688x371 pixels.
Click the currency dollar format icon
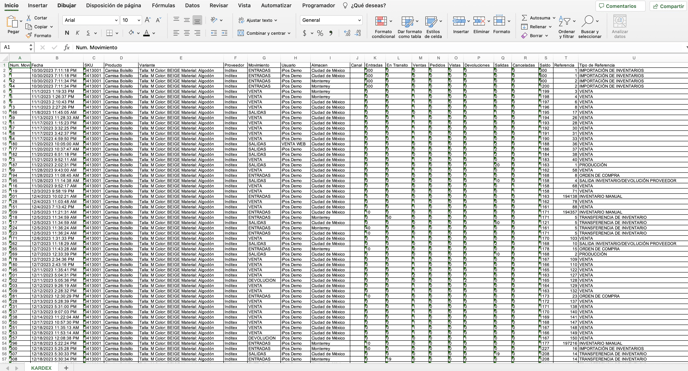click(305, 33)
